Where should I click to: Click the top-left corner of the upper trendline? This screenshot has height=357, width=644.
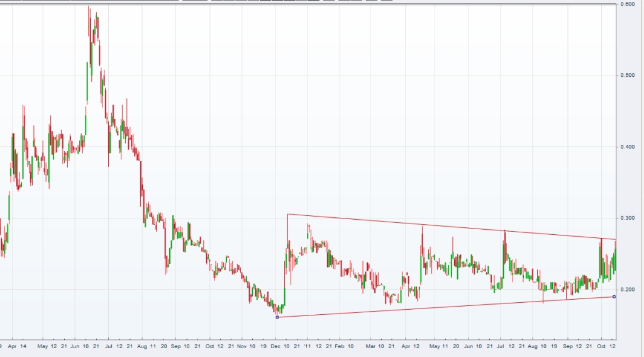click(x=288, y=214)
